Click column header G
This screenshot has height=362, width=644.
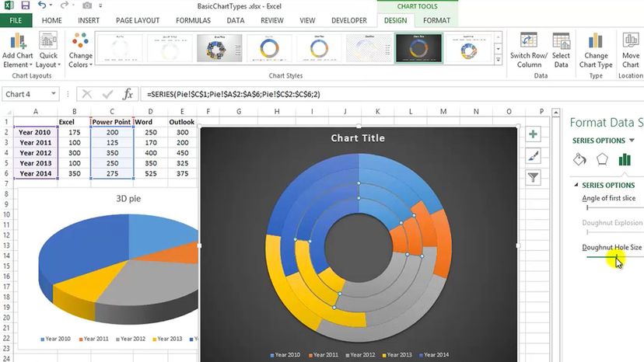point(239,112)
